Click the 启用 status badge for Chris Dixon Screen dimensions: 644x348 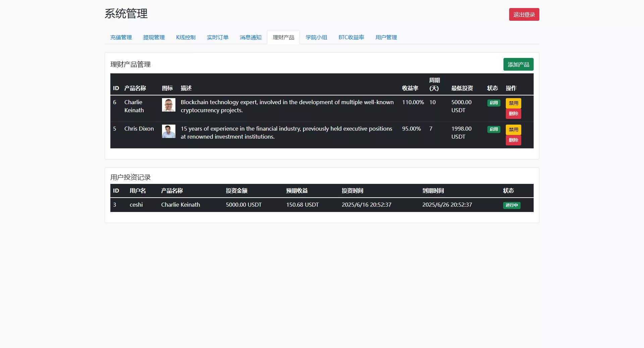coord(494,129)
